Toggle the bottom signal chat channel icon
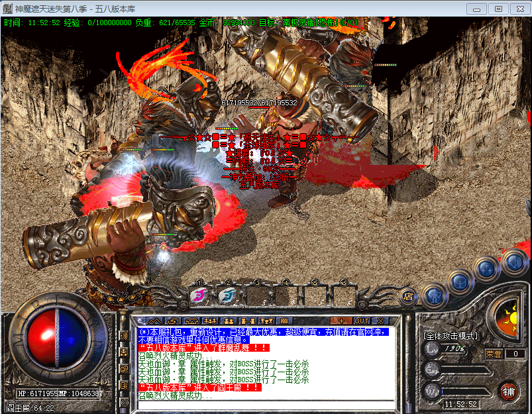 [x=124, y=403]
